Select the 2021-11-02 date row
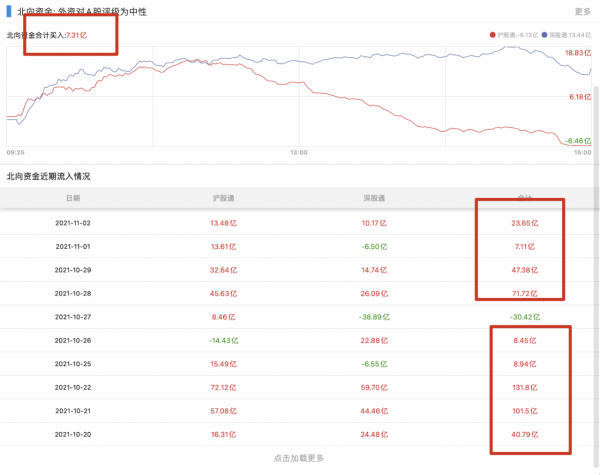 click(73, 223)
